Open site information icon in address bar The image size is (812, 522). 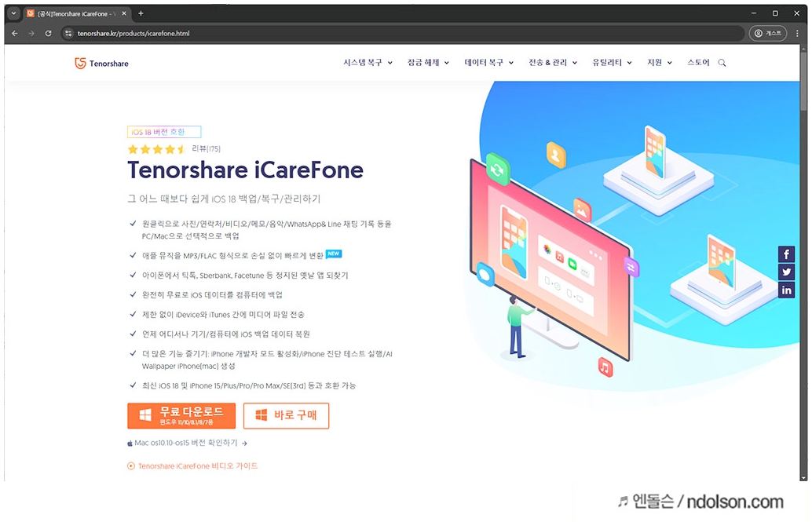tap(68, 33)
